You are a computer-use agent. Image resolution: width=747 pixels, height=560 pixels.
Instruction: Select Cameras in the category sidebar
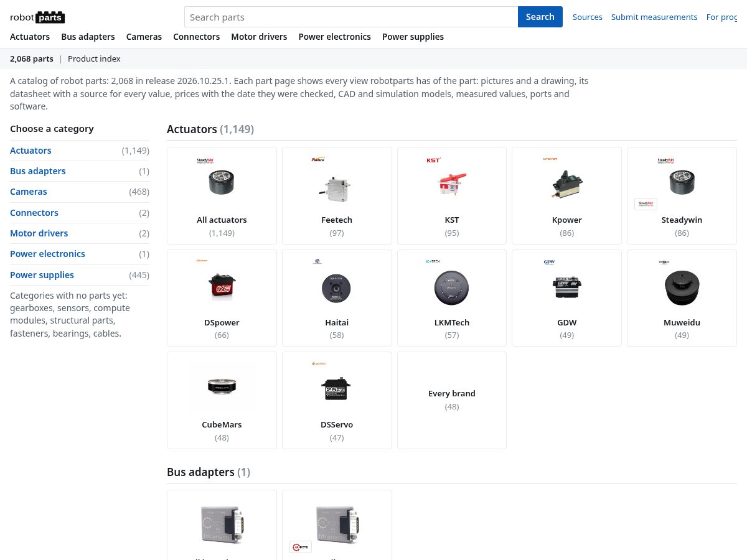click(29, 192)
